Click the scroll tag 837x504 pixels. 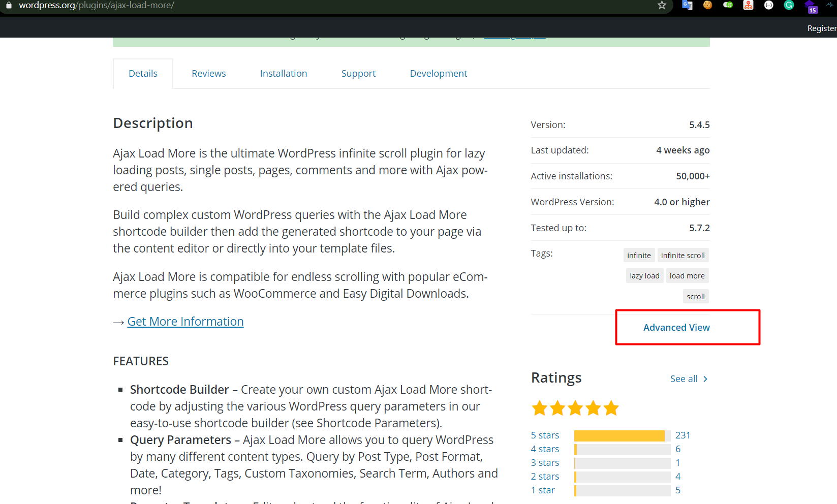click(x=696, y=297)
